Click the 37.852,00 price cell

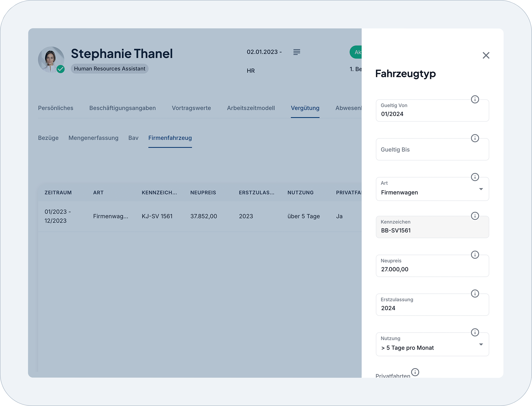[x=204, y=216]
